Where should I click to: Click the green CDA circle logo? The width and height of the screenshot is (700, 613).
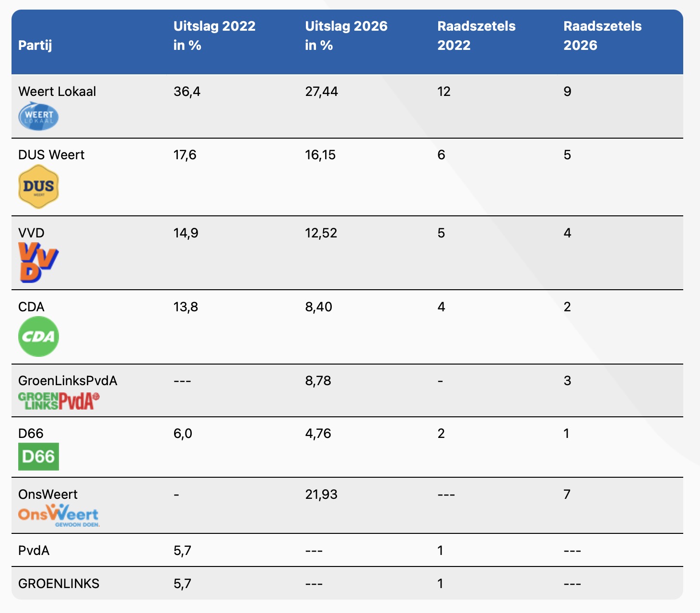tap(38, 336)
